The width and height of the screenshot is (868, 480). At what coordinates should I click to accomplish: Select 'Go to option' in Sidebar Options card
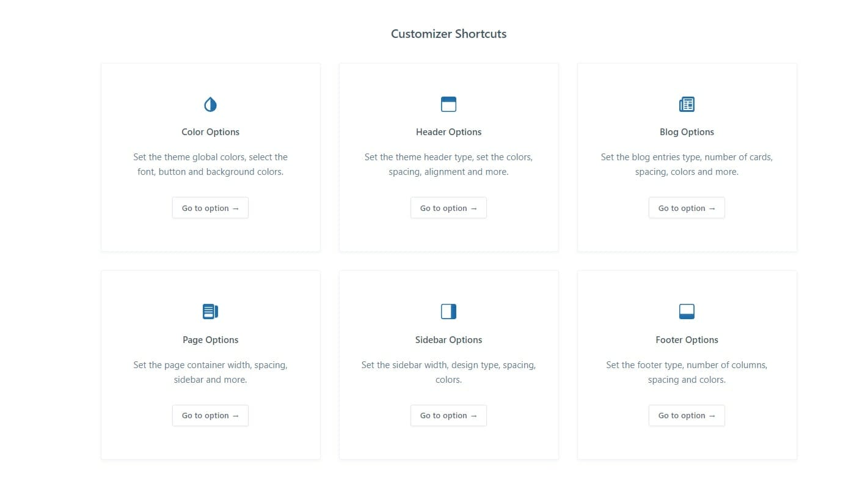448,416
